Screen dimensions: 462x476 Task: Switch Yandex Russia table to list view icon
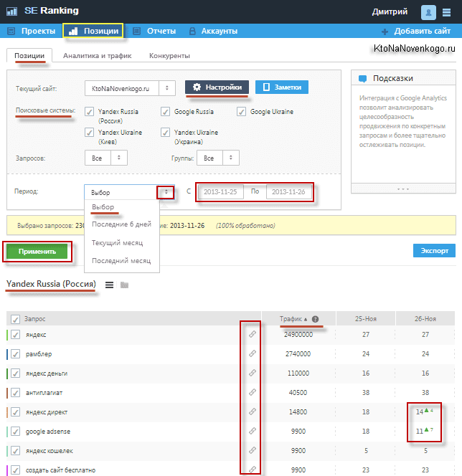coord(109,285)
